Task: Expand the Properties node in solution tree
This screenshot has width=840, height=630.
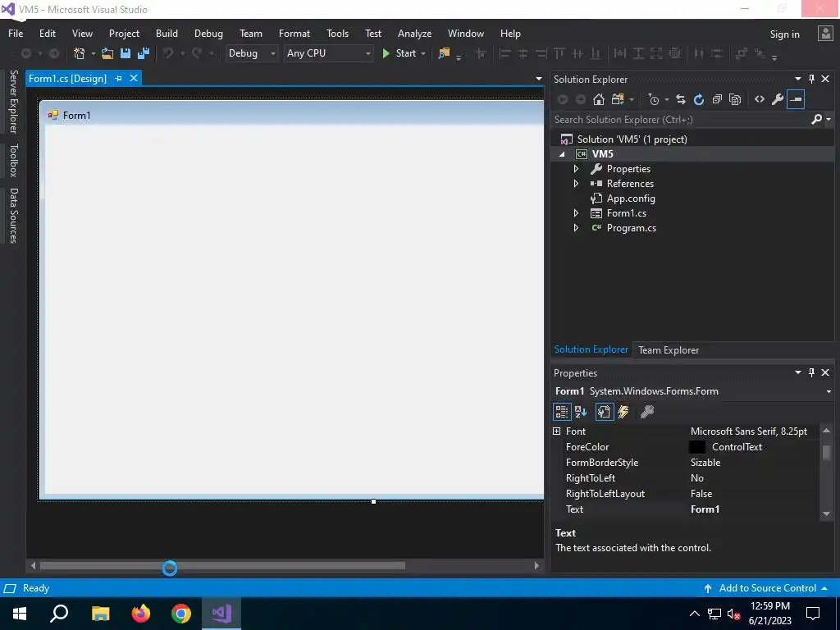Action: point(576,169)
